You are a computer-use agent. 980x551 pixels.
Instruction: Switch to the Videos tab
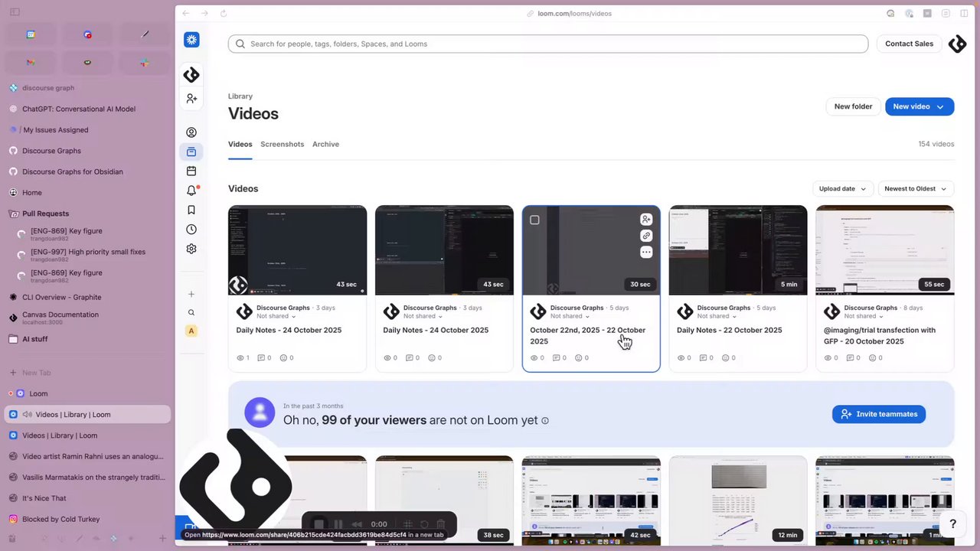click(x=240, y=144)
